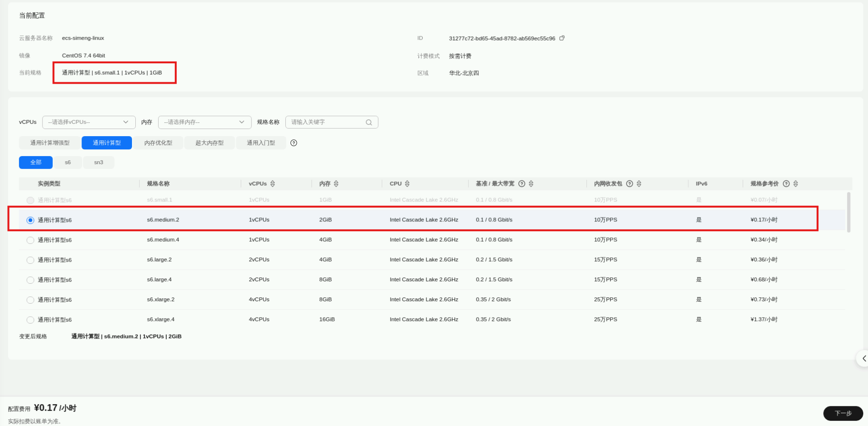The height and width of the screenshot is (426, 868).
Task: Click the CPU column sort arrows
Action: pos(407,184)
